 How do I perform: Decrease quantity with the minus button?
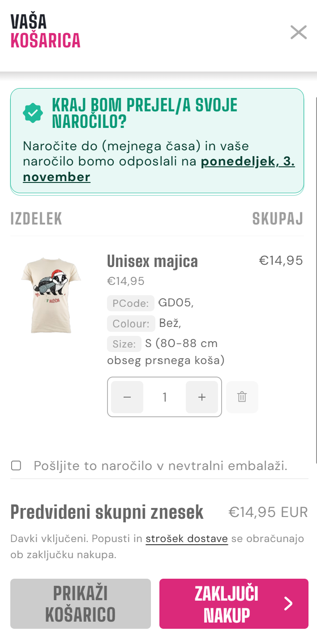pos(127,397)
